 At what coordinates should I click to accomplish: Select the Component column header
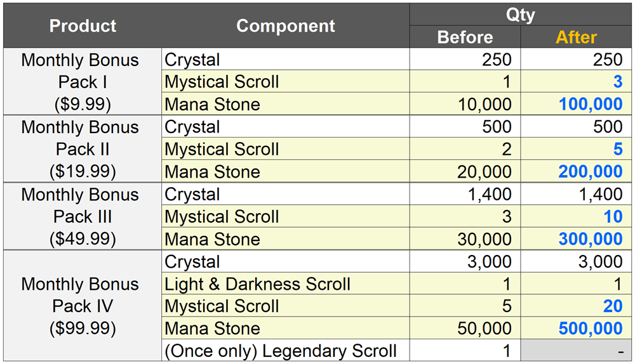point(286,26)
